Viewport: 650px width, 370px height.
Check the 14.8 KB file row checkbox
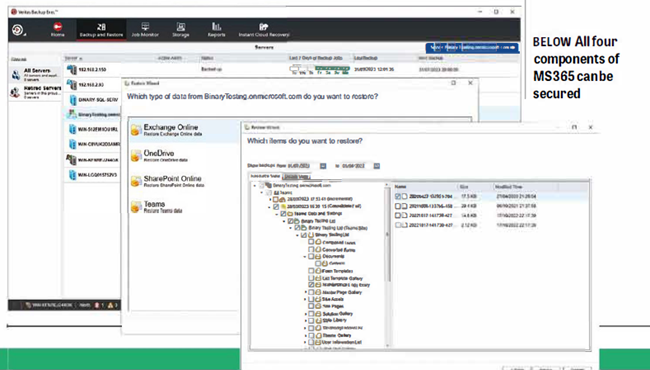(398, 215)
